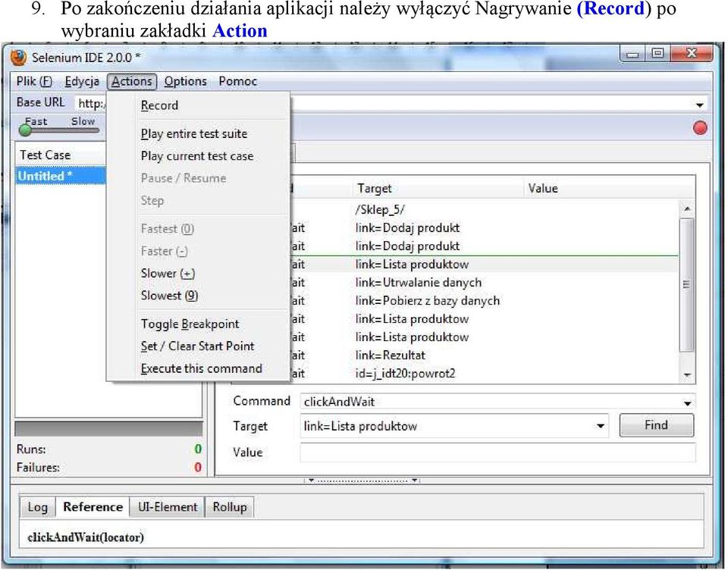Click the command list scroll down arrow
Image resolution: width=728 pixels, height=570 pixels.
(687, 374)
